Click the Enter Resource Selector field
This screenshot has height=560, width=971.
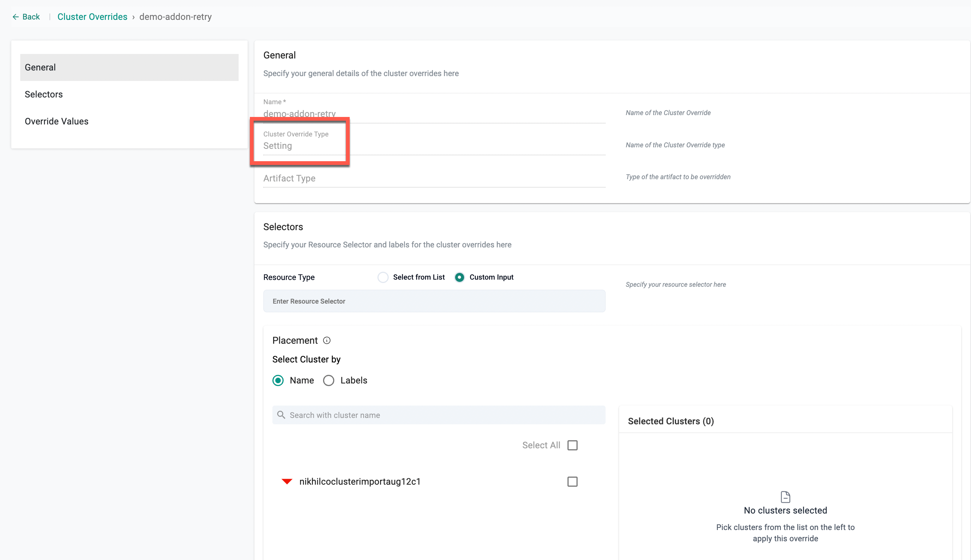pyautogui.click(x=434, y=301)
